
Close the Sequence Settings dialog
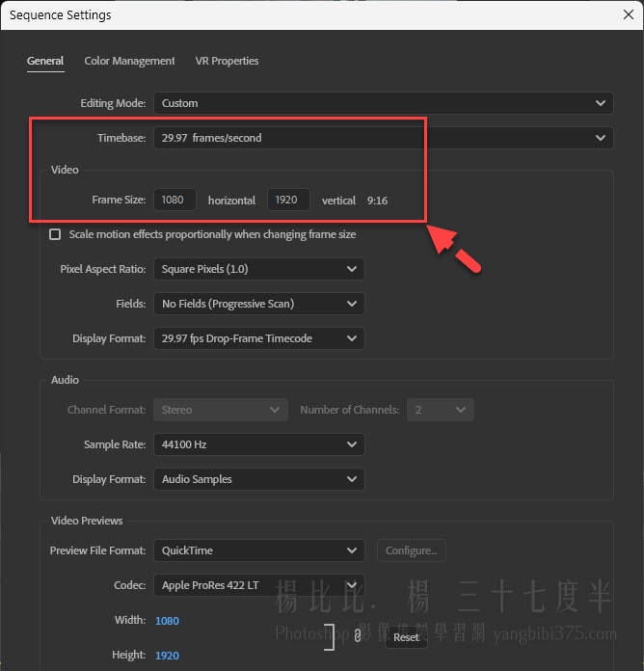[x=629, y=14]
